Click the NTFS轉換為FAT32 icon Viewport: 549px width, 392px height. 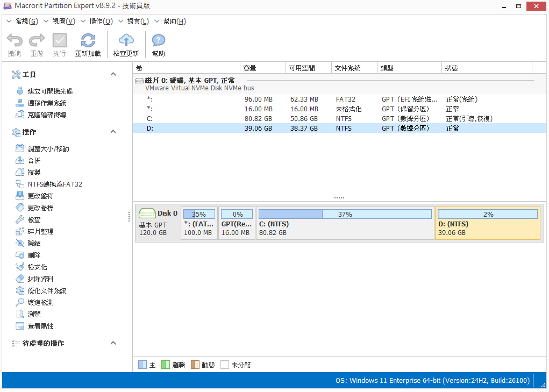[x=20, y=184]
